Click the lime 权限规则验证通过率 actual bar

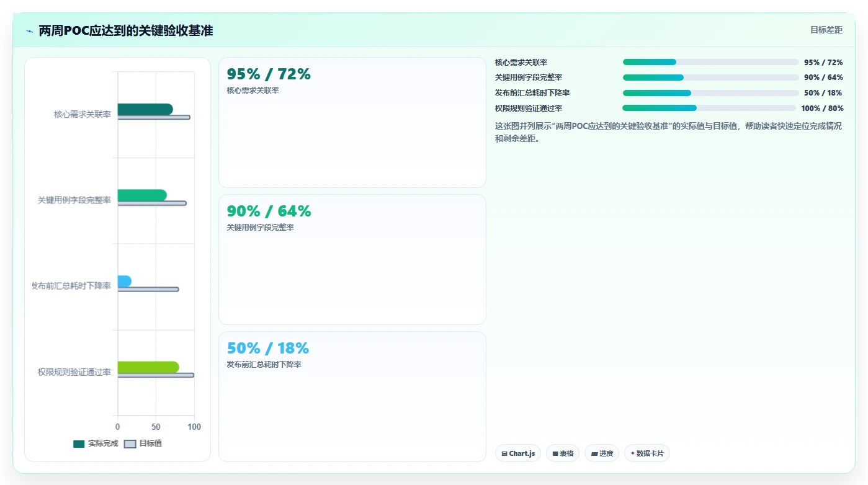click(148, 367)
